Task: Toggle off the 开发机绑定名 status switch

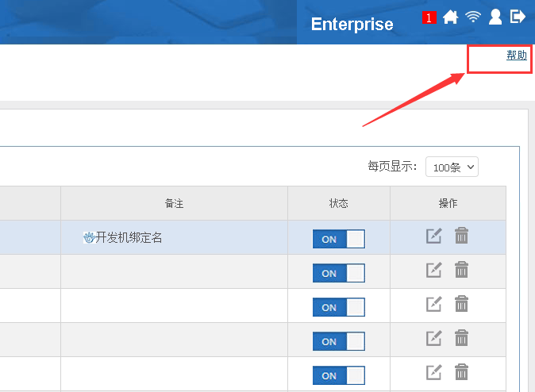Action: coord(339,240)
